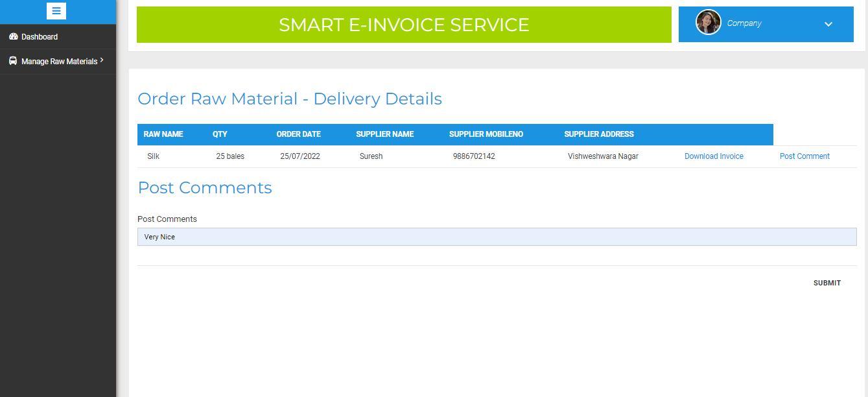Expand Manage Raw Materials submenu arrow
This screenshot has height=397, width=868.
(102, 60)
